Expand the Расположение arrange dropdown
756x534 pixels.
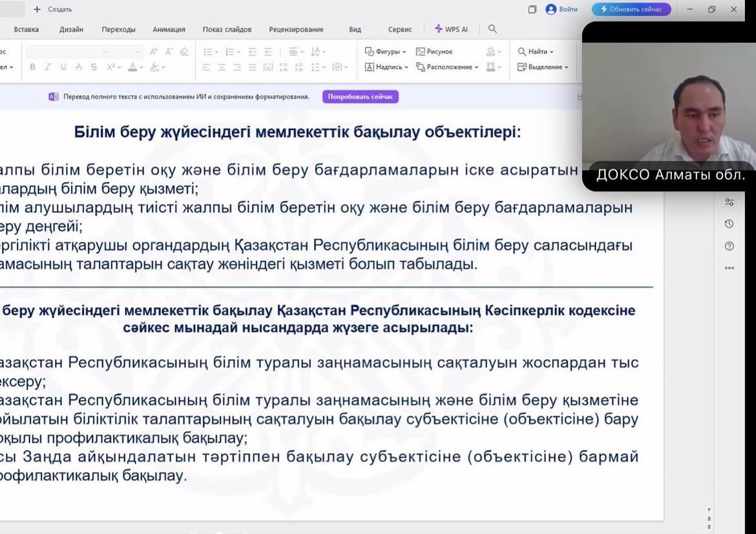click(x=447, y=67)
